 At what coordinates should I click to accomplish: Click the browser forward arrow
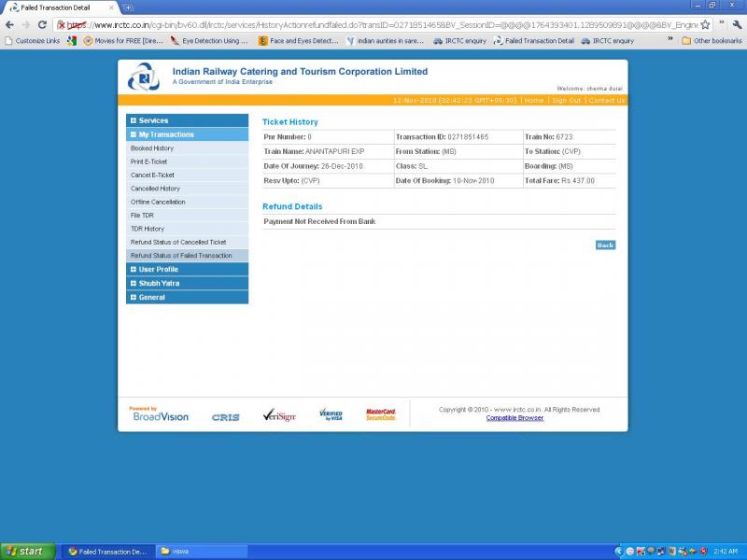pyautogui.click(x=26, y=25)
